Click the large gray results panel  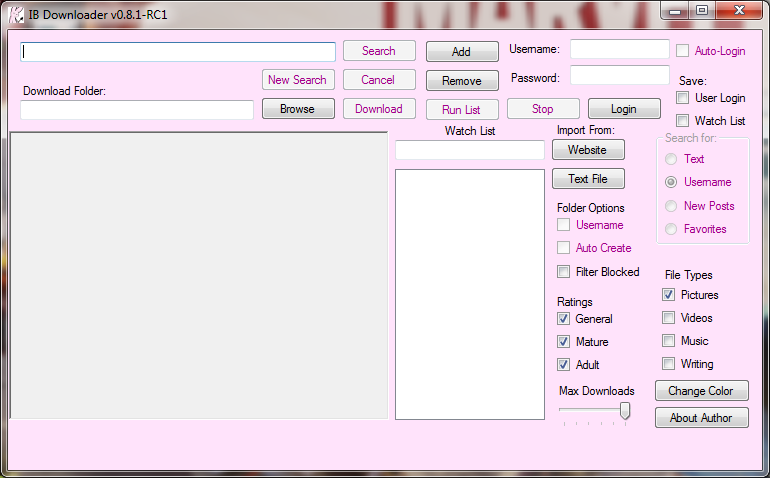199,276
